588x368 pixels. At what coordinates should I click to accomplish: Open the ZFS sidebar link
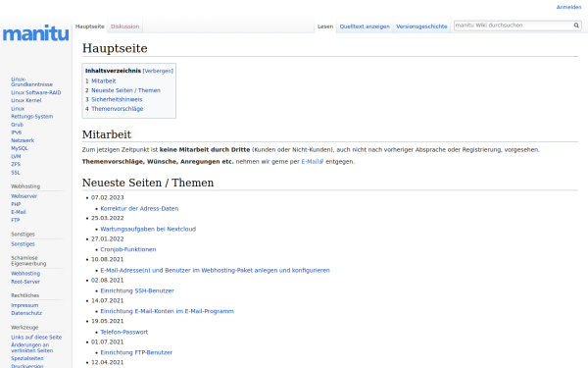pos(16,165)
